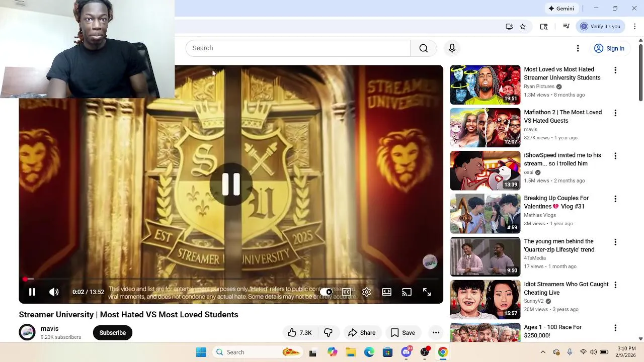Focus the YouTube Search input field

(298, 48)
